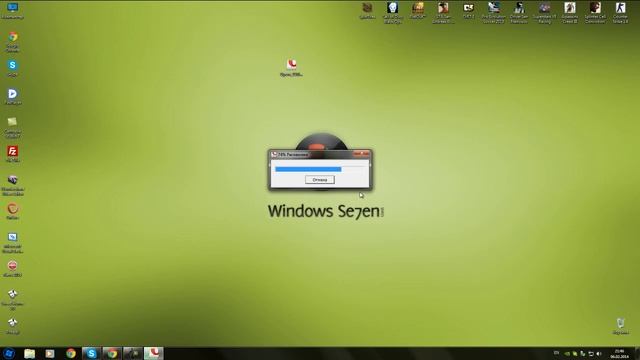The height and width of the screenshot is (360, 640).
Task: Open the orange swirl desktop shortcut
Action: tap(12, 211)
